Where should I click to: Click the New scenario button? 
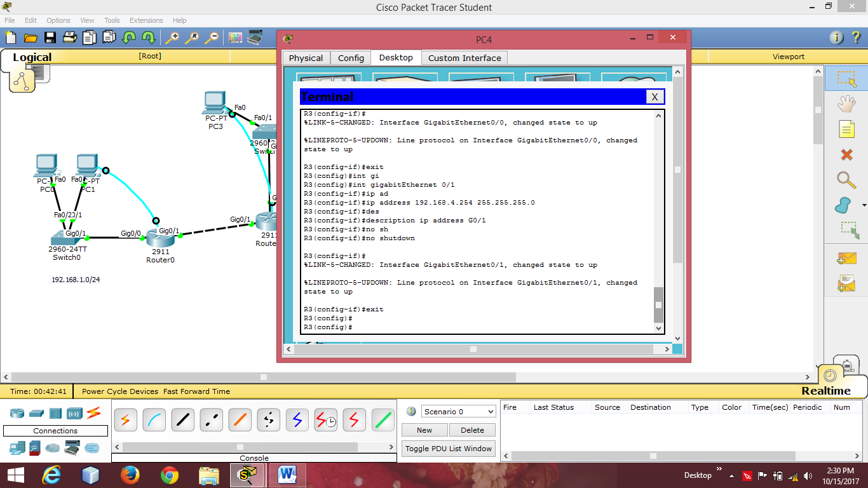click(x=424, y=430)
